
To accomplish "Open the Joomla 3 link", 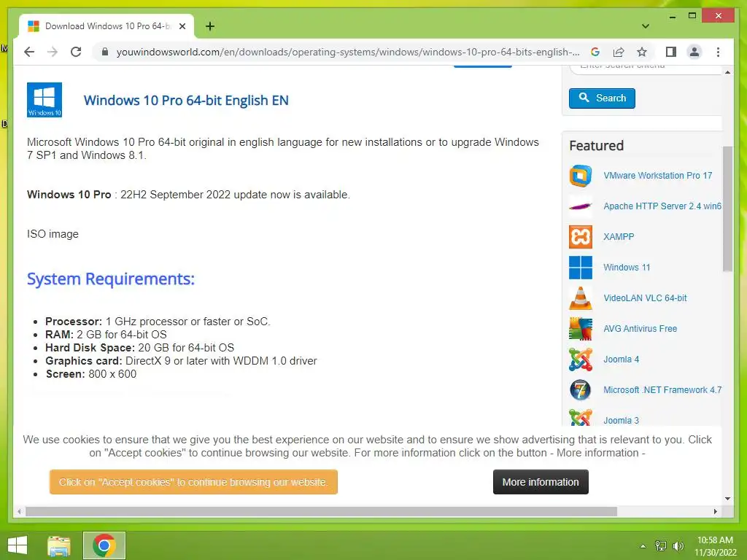I will (x=621, y=421).
